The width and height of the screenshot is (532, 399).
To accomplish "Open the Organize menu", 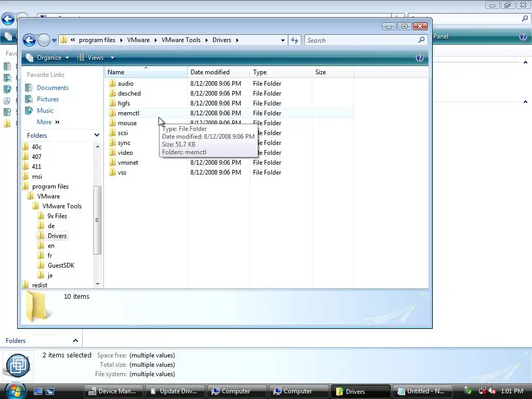I will [x=48, y=58].
